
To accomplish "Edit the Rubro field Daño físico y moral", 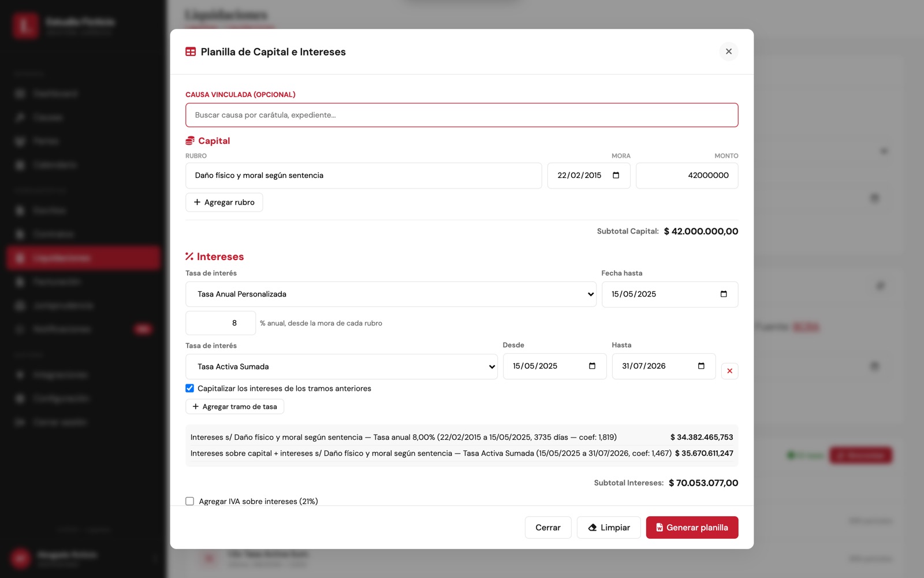I will pyautogui.click(x=363, y=176).
